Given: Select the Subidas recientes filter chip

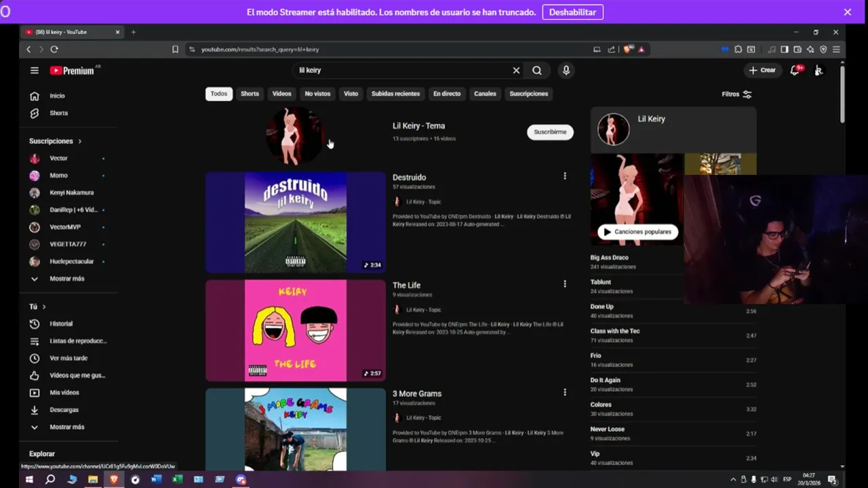Looking at the screenshot, I should (x=395, y=94).
